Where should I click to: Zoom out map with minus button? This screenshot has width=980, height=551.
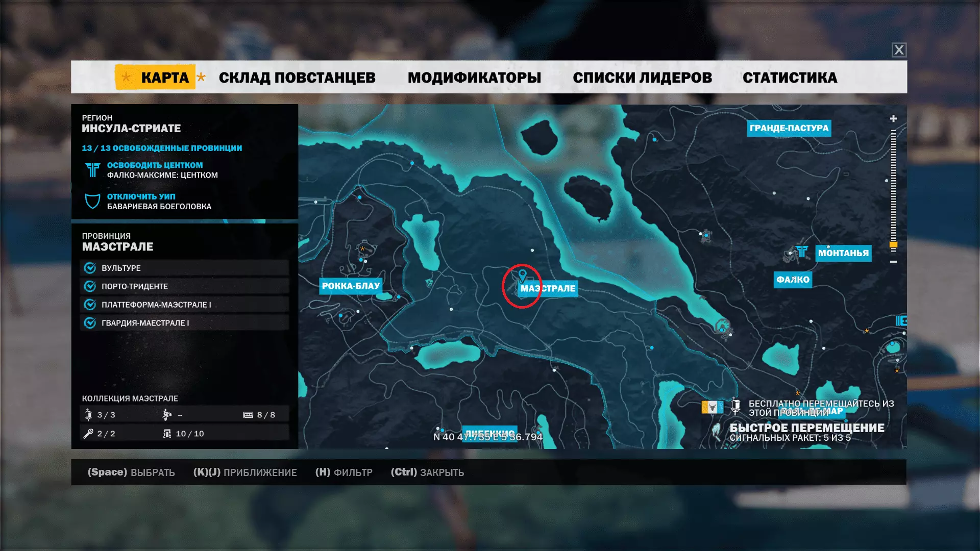coord(893,262)
